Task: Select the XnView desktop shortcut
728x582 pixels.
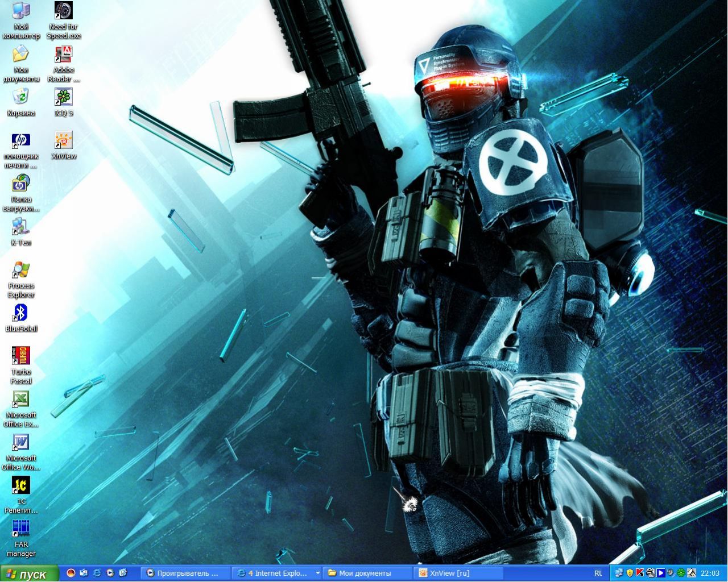Action: pos(63,140)
